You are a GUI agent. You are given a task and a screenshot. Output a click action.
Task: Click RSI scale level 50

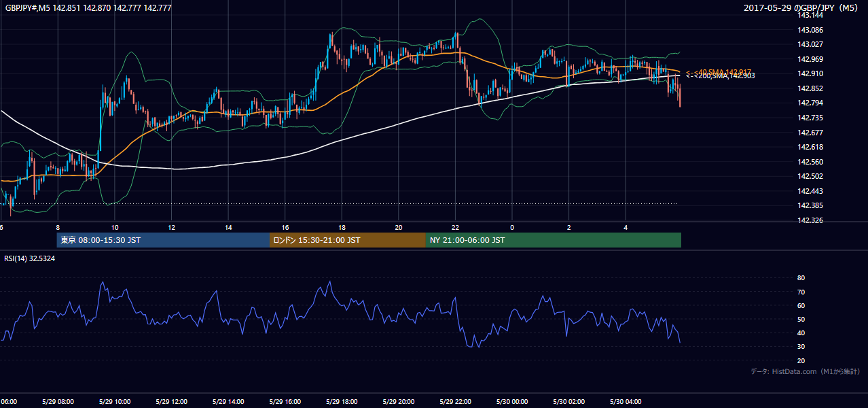coord(801,319)
